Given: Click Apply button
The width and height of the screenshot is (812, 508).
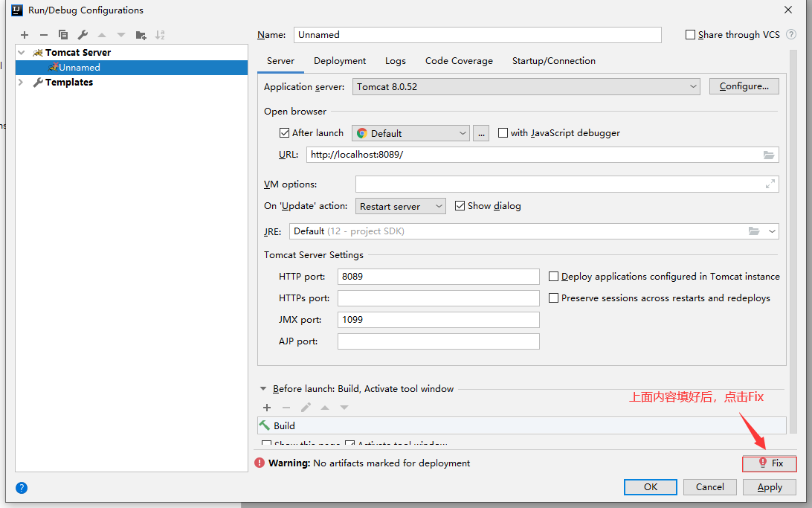Looking at the screenshot, I should coord(770,486).
